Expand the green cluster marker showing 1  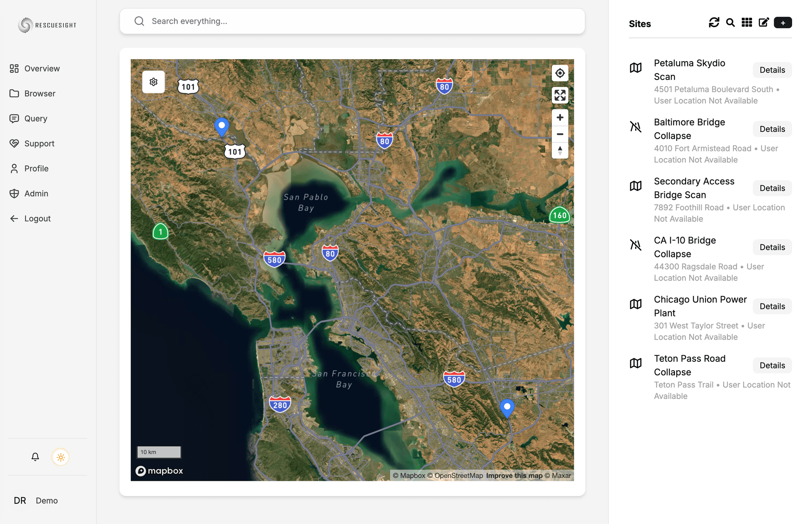(160, 232)
